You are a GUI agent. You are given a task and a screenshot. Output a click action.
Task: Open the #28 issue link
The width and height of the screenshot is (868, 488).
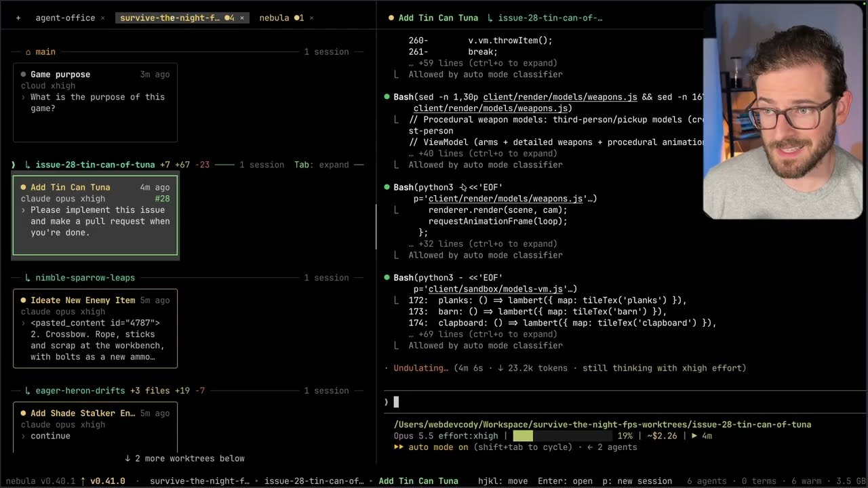[x=162, y=199]
